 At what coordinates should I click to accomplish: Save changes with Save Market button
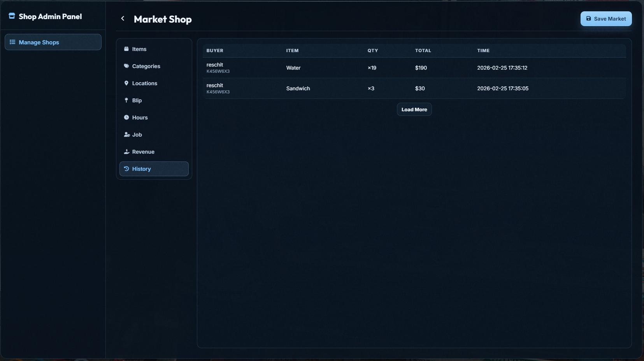tap(606, 19)
